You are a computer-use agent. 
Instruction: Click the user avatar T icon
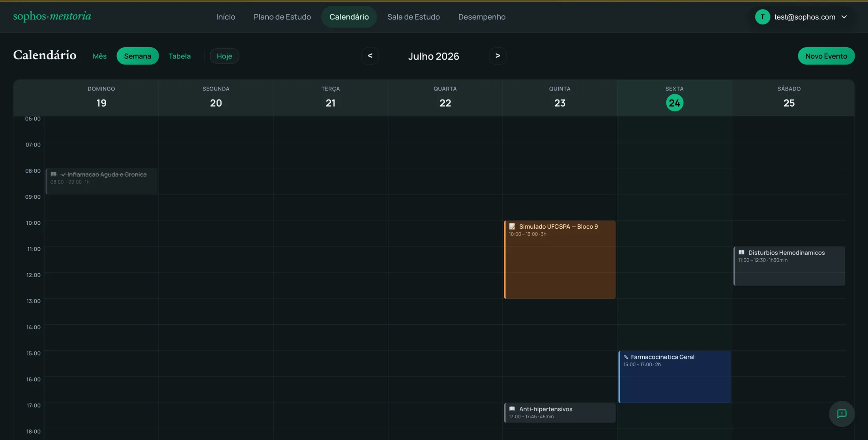(x=762, y=17)
